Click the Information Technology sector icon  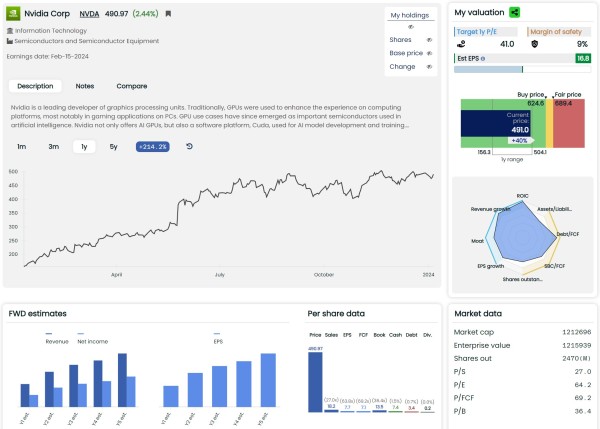point(10,30)
